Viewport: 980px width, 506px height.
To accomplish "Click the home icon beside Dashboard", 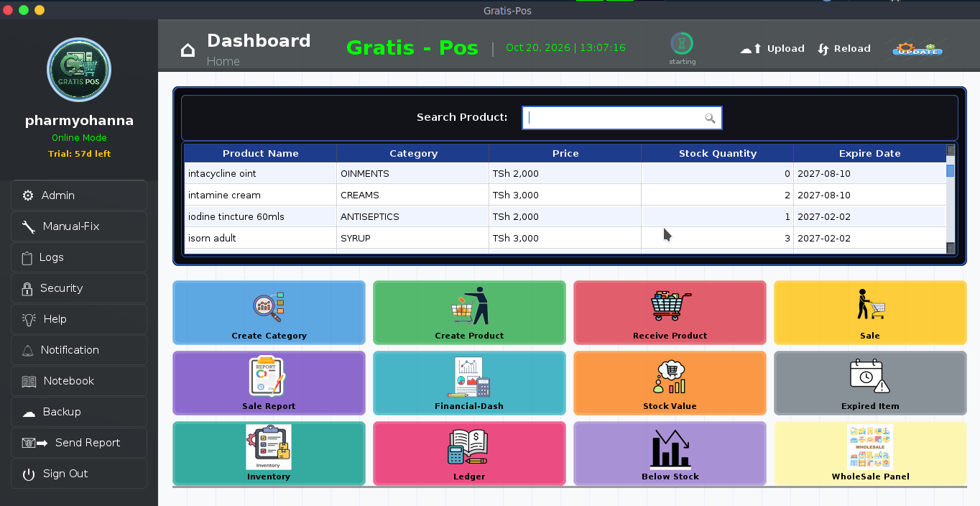I will (x=188, y=50).
